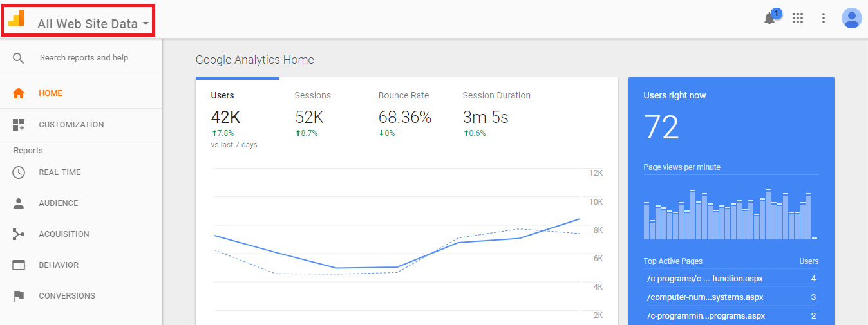
Task: Click the 72 users right now count
Action: click(x=661, y=127)
